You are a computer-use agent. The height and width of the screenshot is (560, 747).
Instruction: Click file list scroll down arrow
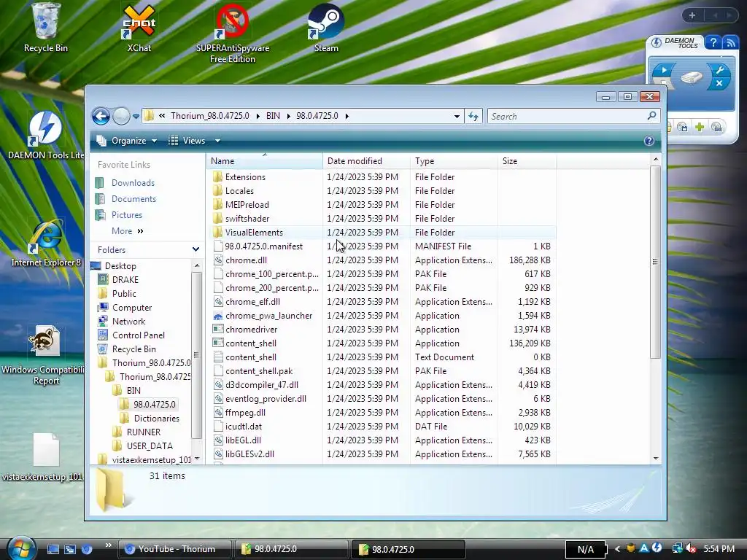[x=656, y=458]
